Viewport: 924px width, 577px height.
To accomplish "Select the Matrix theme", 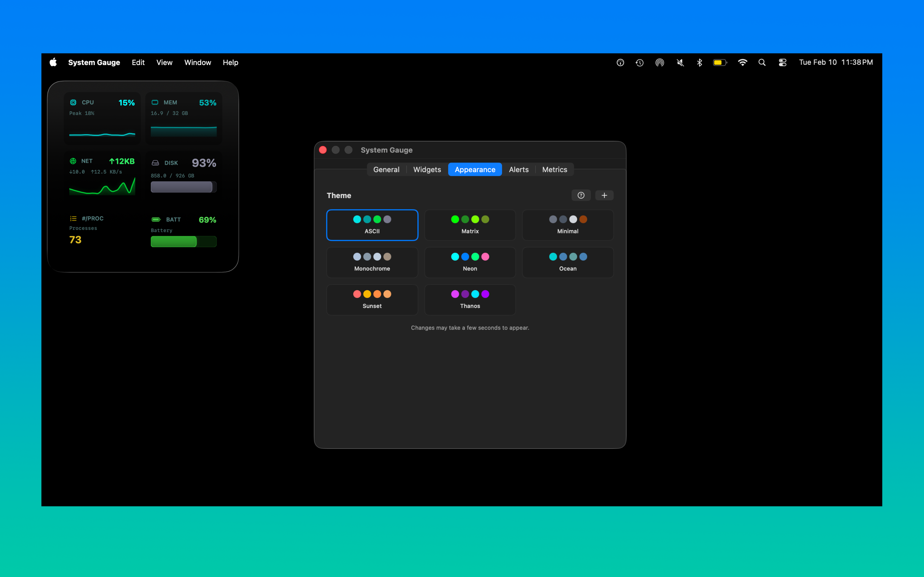I will [x=470, y=225].
